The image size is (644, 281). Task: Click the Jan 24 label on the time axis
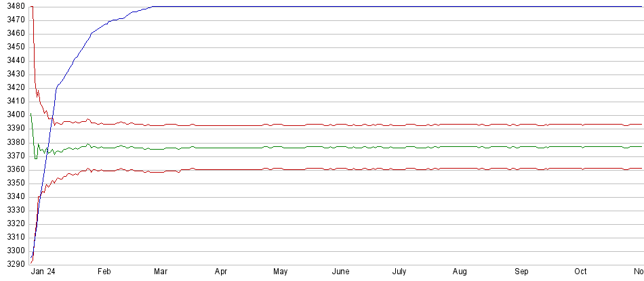click(44, 271)
